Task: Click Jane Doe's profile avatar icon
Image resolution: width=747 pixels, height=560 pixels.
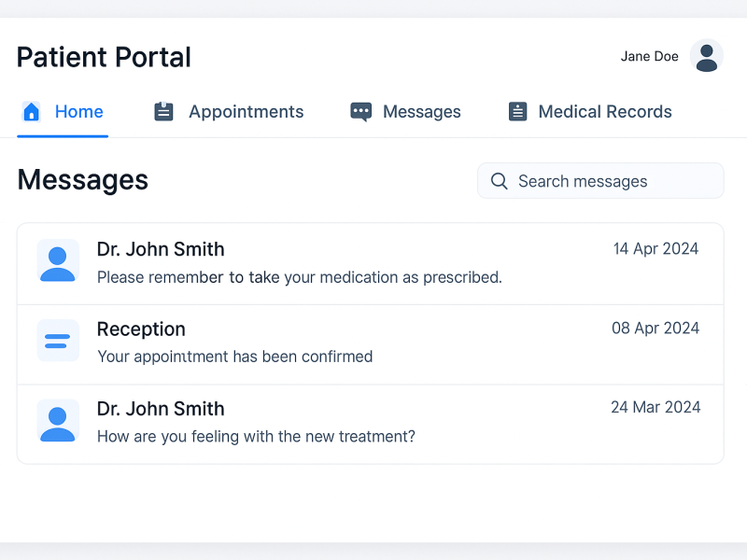Action: coord(707,56)
